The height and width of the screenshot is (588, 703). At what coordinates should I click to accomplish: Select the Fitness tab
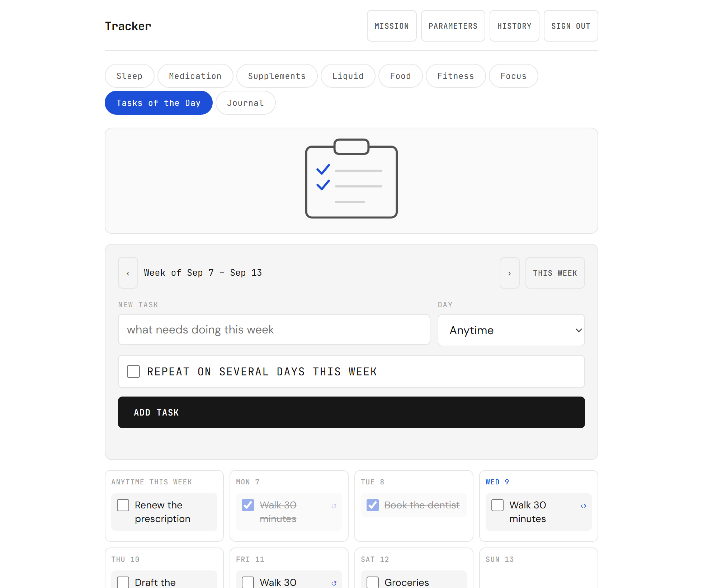[456, 76]
